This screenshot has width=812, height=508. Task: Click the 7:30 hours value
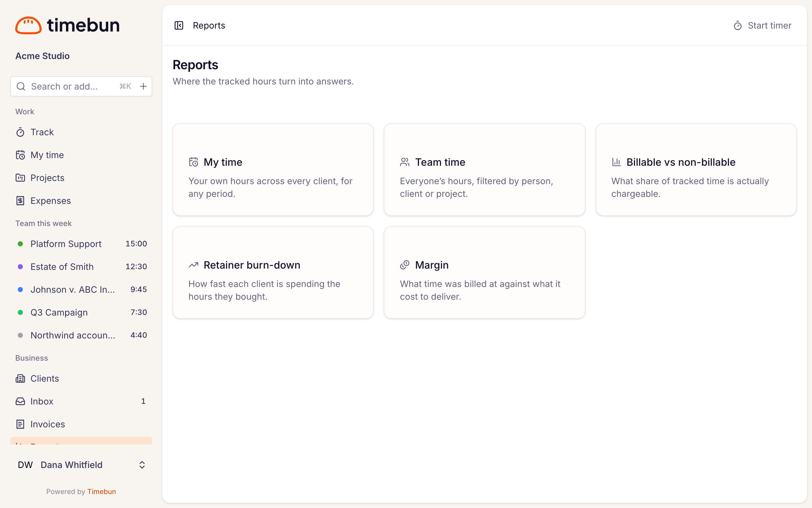(139, 312)
